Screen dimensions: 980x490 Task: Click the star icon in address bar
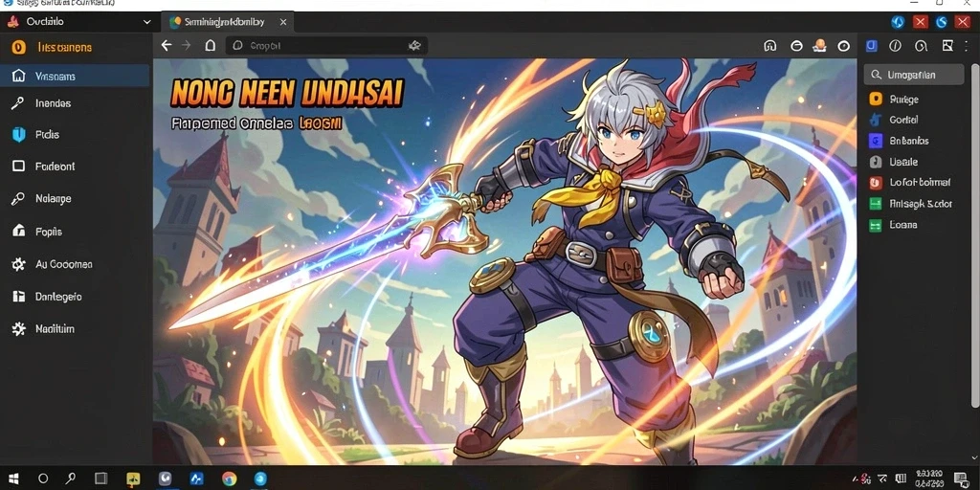413,46
